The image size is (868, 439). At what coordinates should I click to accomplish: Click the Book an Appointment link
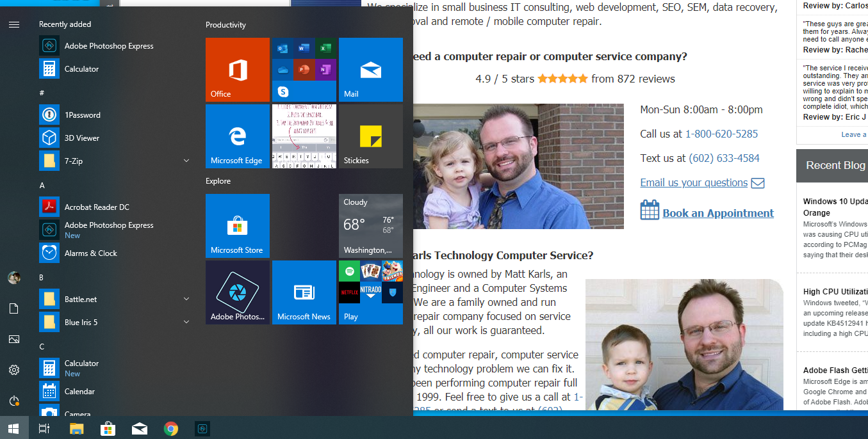click(x=717, y=213)
